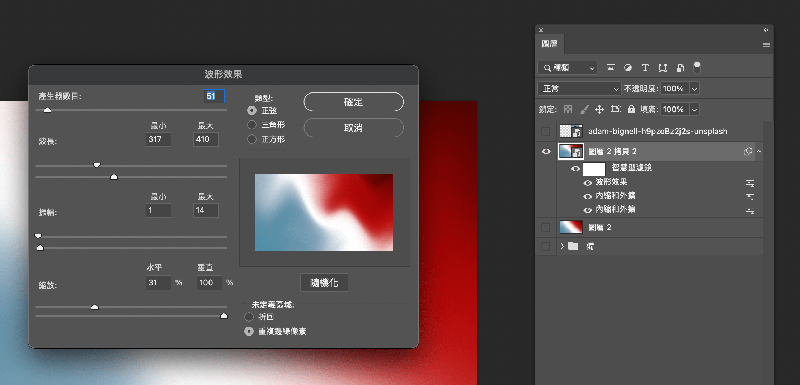Click folder icon of the layer group
The width and height of the screenshot is (800, 385).
click(573, 246)
